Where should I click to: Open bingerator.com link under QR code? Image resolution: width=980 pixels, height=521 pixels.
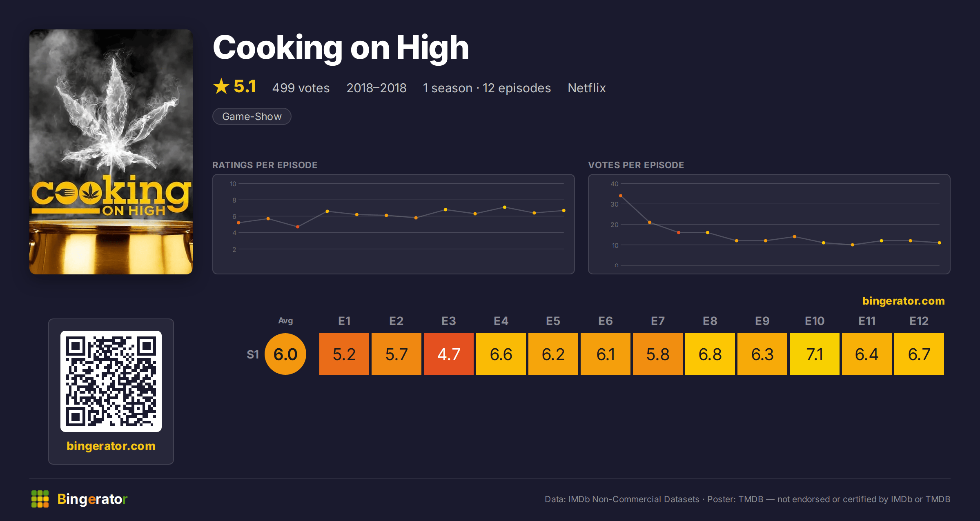[x=111, y=446]
